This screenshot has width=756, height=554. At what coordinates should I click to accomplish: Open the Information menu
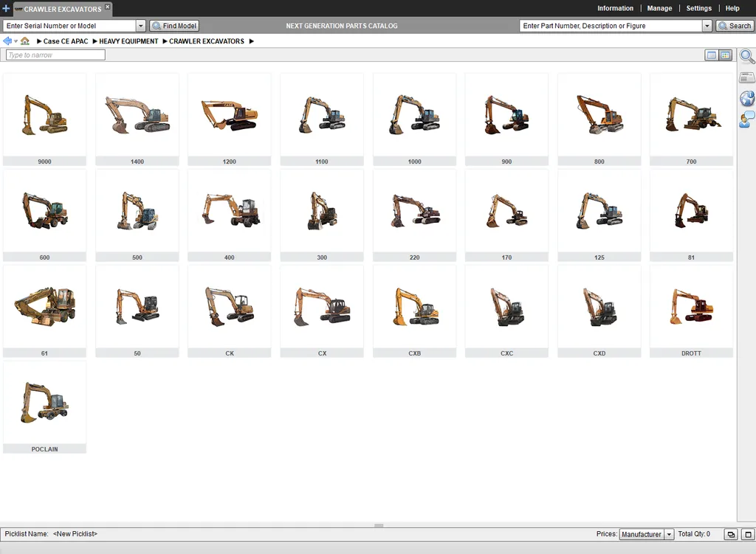[x=615, y=8]
